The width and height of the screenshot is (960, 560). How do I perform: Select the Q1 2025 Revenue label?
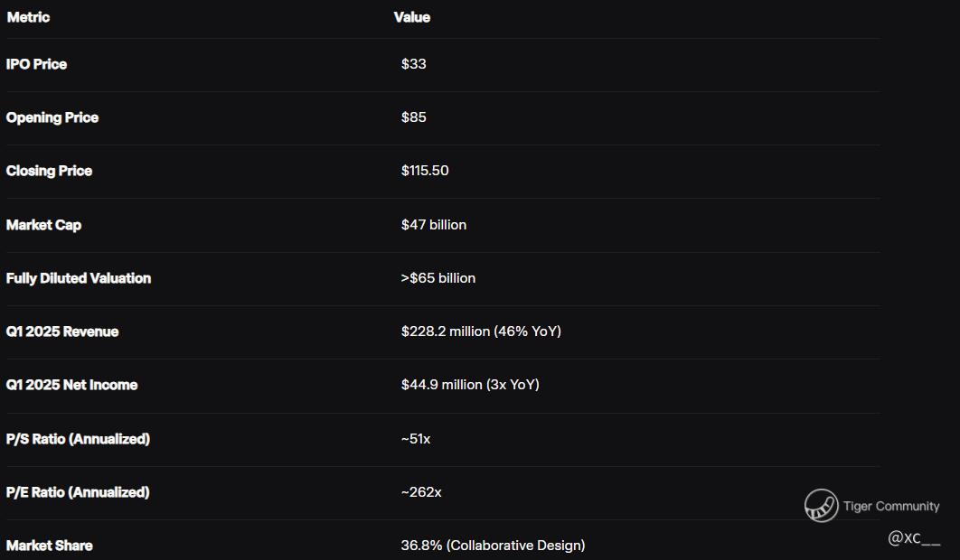pos(62,331)
